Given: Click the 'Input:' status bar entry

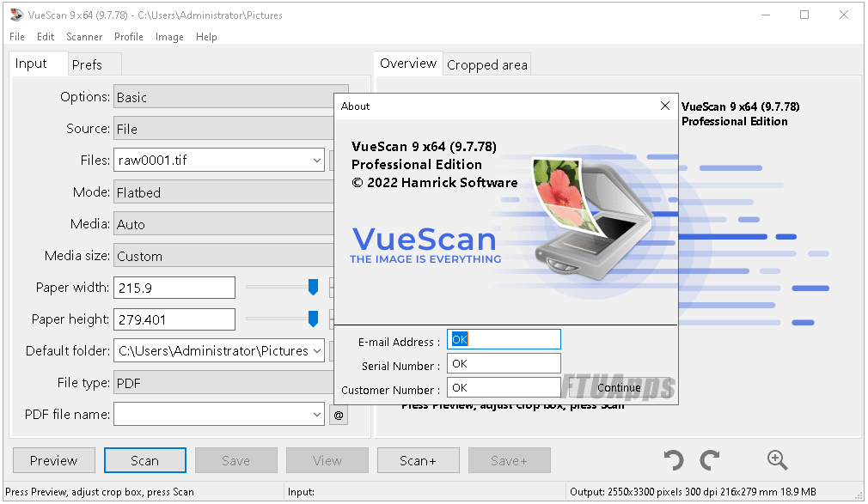Looking at the screenshot, I should click(301, 492).
